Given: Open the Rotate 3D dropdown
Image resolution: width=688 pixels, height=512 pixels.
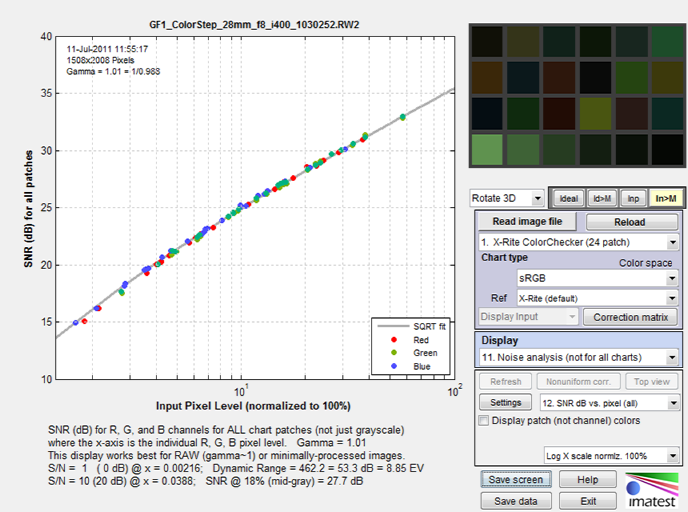Looking at the screenshot, I should click(507, 198).
